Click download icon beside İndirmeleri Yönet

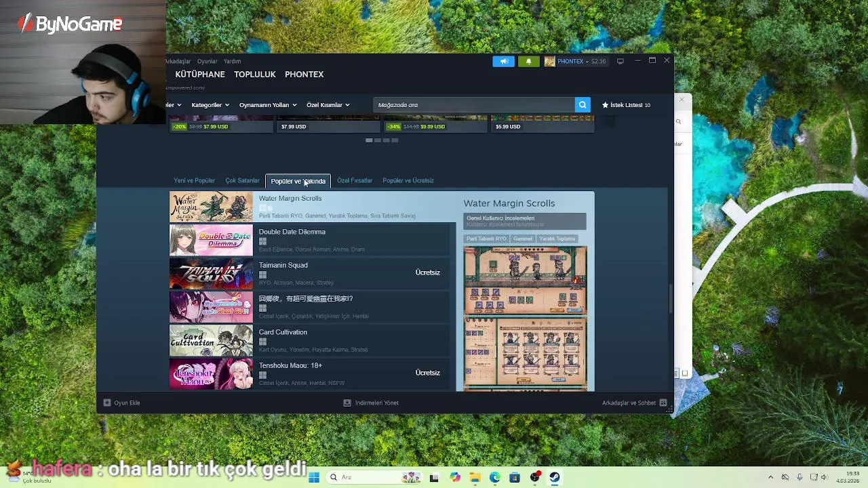[347, 403]
